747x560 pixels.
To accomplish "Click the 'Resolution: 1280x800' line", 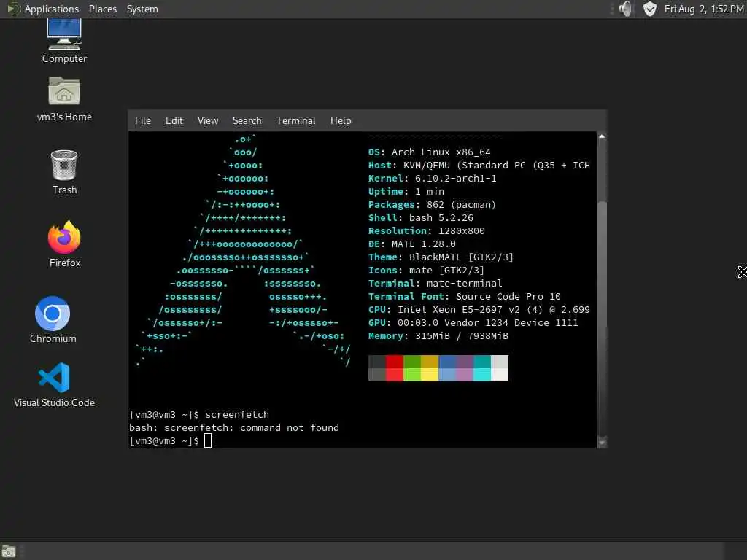I will click(426, 230).
